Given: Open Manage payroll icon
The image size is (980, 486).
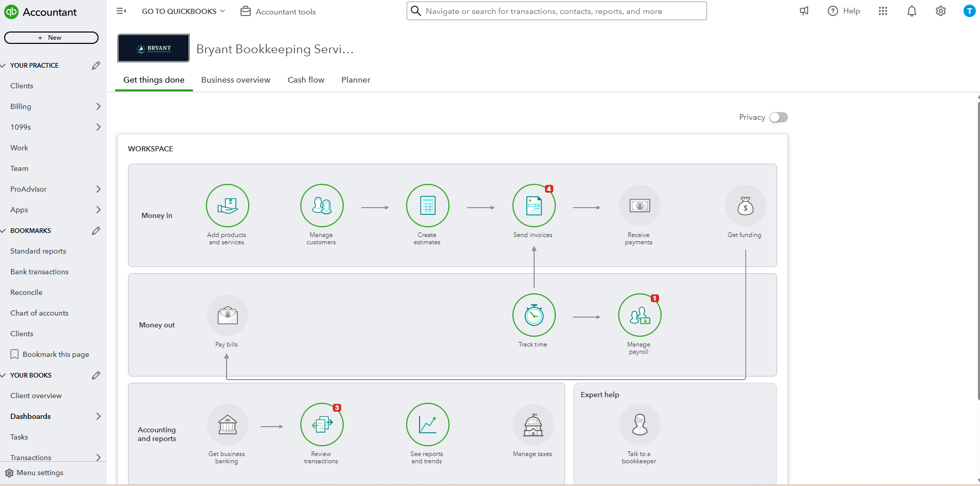Looking at the screenshot, I should tap(639, 315).
